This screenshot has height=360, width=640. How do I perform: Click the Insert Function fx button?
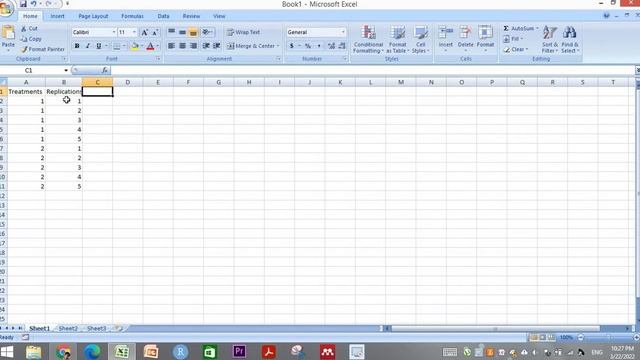click(105, 70)
